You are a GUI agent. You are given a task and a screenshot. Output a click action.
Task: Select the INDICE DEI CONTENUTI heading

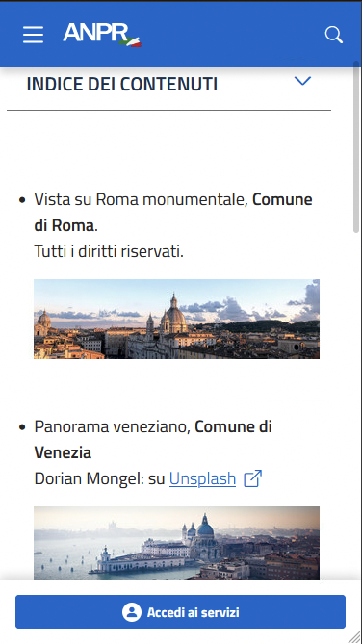[123, 83]
